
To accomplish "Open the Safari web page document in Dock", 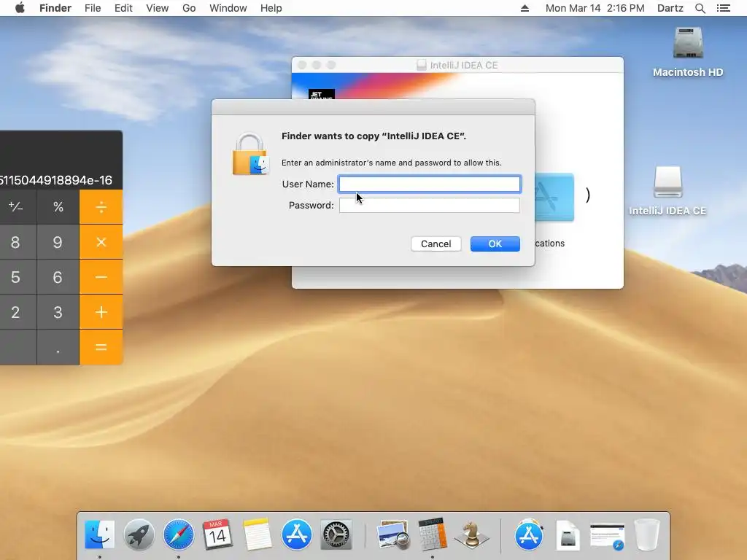I will point(607,536).
